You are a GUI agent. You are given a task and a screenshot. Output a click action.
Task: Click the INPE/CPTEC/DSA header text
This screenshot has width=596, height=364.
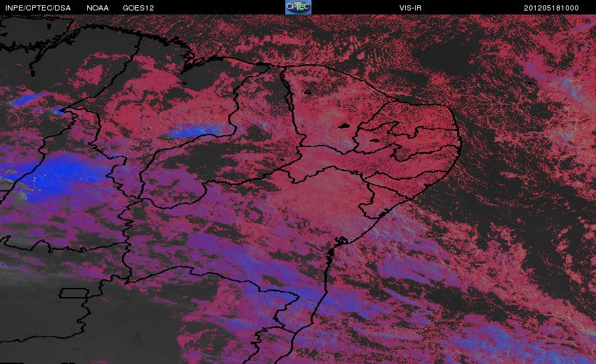click(38, 8)
